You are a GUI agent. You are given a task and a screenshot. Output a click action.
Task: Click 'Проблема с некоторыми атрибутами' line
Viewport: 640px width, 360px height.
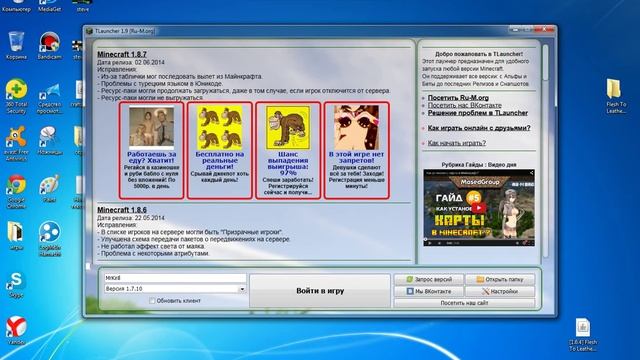point(153,253)
